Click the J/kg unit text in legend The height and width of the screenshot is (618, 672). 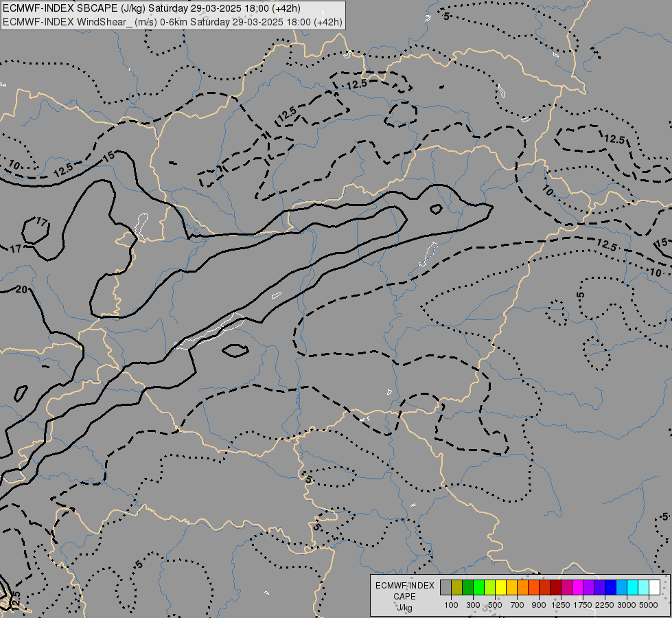tap(404, 607)
